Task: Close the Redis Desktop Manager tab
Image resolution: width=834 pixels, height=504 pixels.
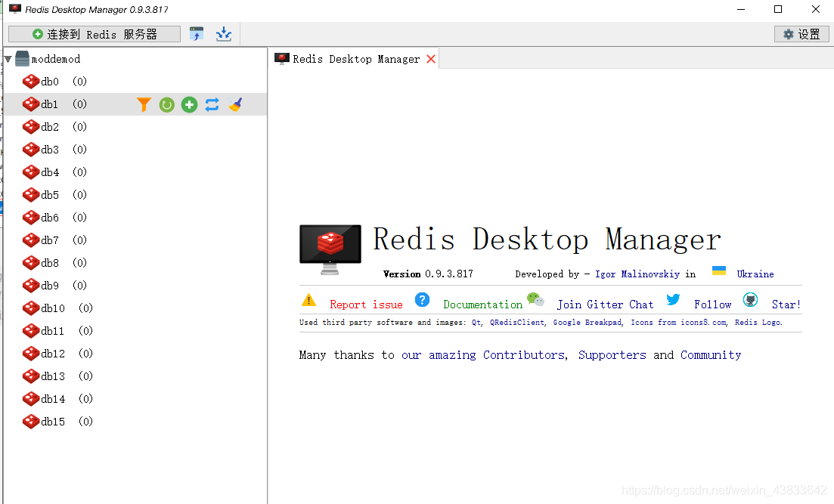Action: pos(431,59)
